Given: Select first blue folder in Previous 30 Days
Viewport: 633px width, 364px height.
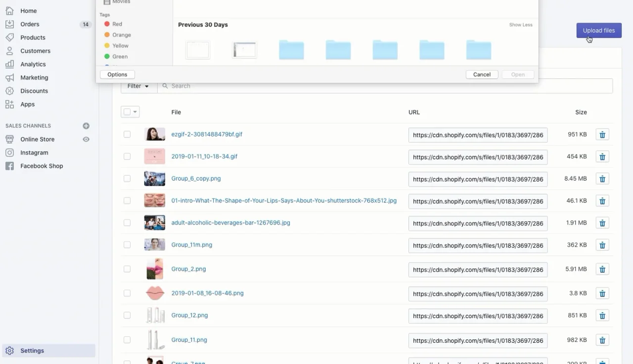Looking at the screenshot, I should pos(291,50).
